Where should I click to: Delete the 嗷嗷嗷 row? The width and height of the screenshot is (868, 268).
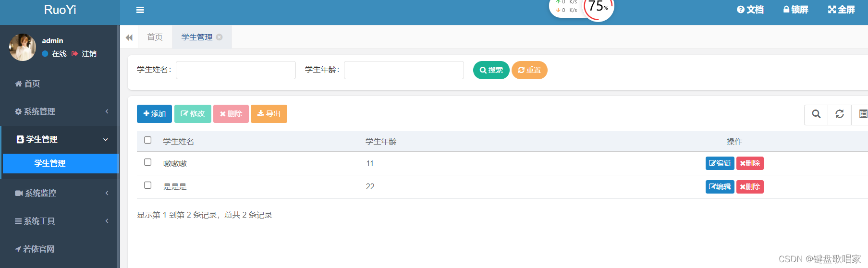(x=750, y=163)
